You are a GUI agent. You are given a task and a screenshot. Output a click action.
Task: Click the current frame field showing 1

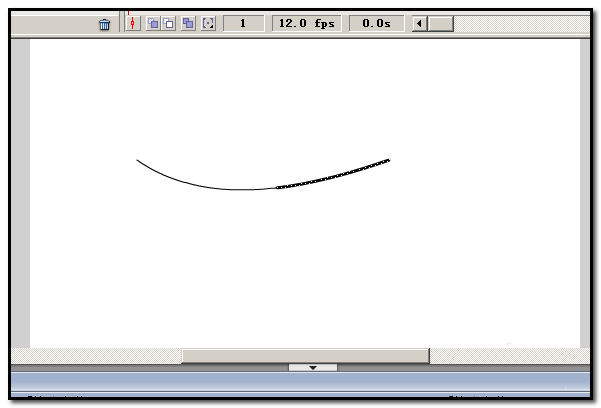(243, 23)
